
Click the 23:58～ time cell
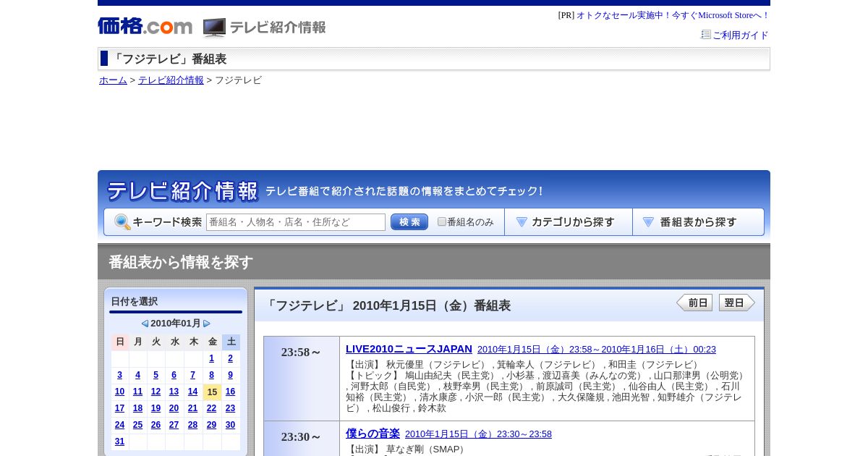[x=302, y=379]
